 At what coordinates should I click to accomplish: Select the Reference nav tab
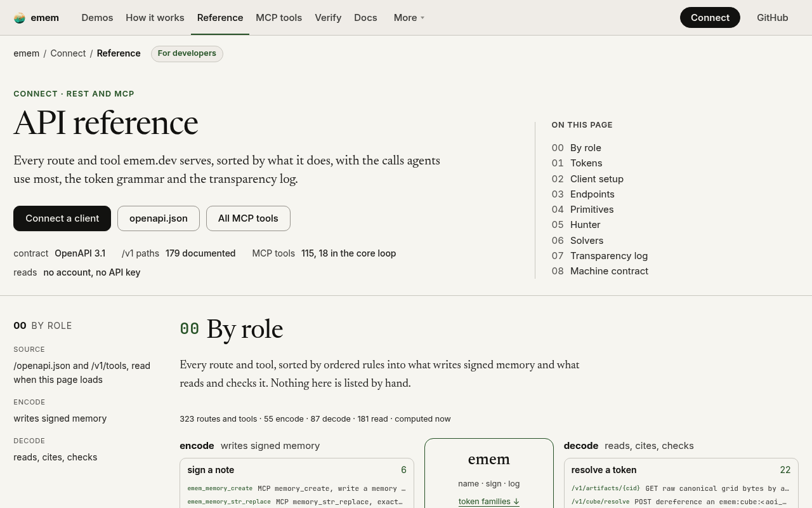[x=220, y=18]
